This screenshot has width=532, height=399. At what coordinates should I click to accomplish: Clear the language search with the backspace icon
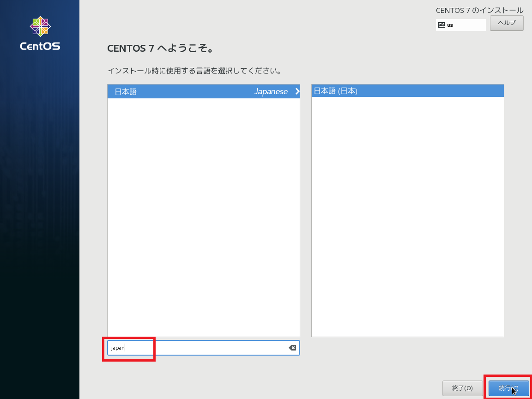pos(292,348)
